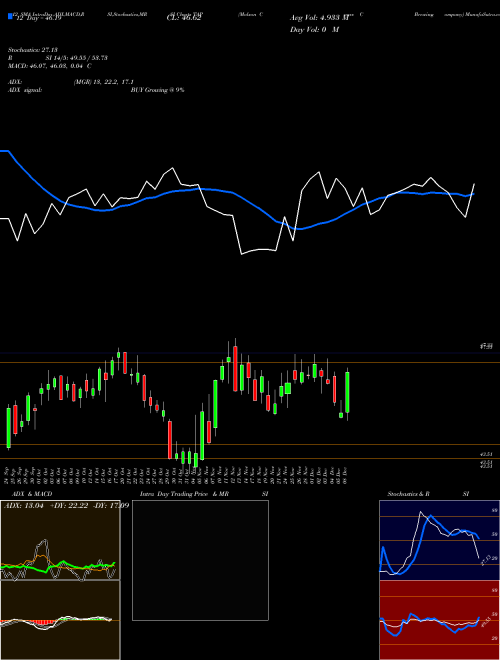Image resolution: width=500 pixels, height=660 pixels.
Task: Click the 'Intra Day Trading Price & MR' title
Action: tap(184, 494)
